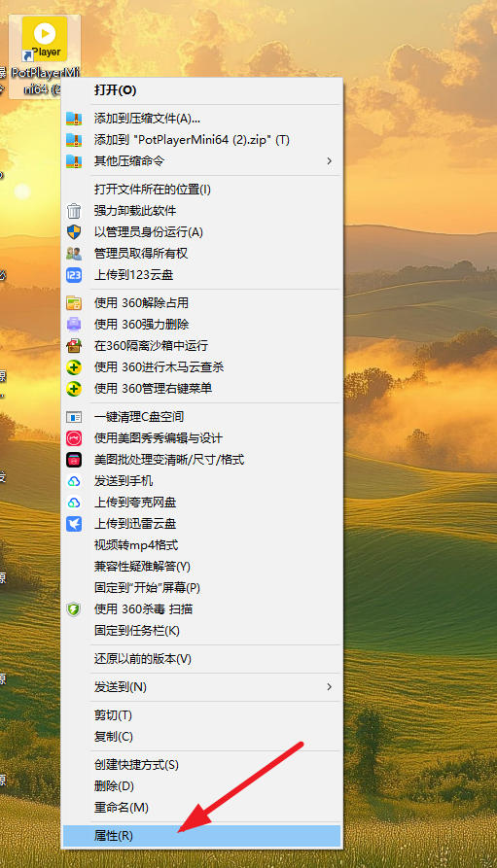Click the archive icon beside 添加到压缩文件(A)...
The height and width of the screenshot is (868, 497).
(x=74, y=119)
